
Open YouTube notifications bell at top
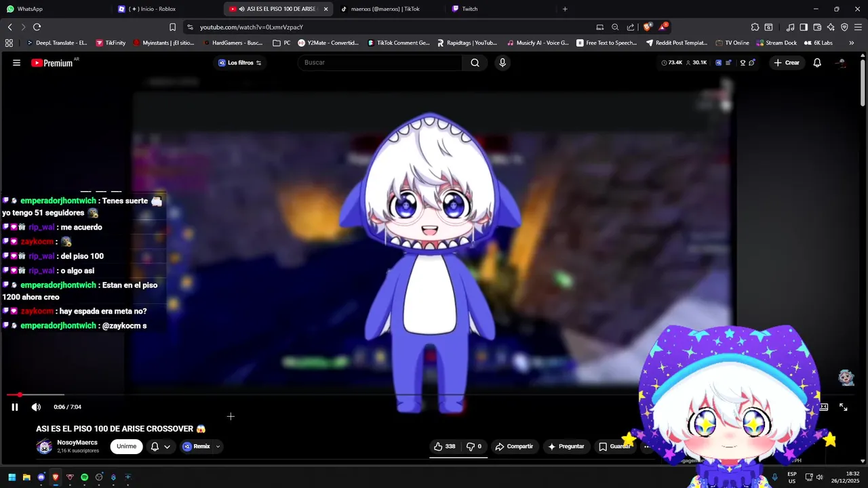817,62
